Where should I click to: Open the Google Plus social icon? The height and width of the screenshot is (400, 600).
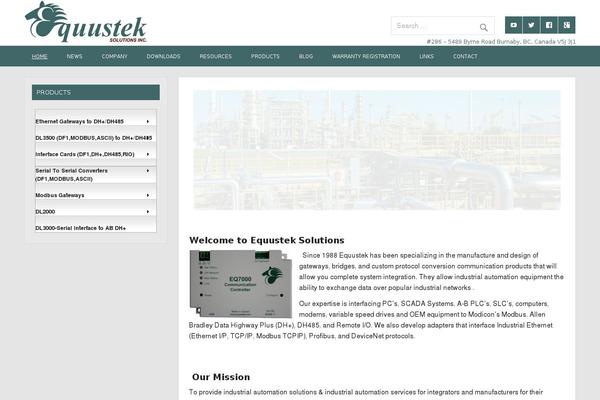pos(567,25)
